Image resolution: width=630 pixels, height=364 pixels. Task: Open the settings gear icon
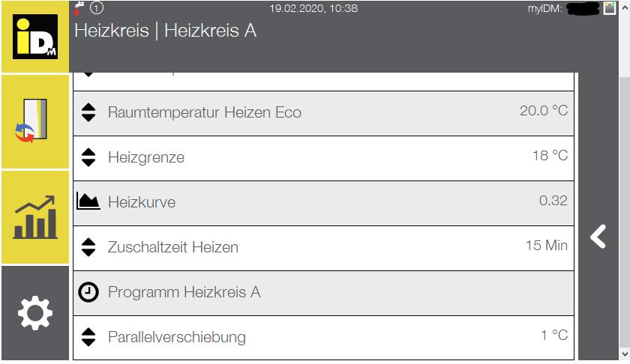coord(35,313)
